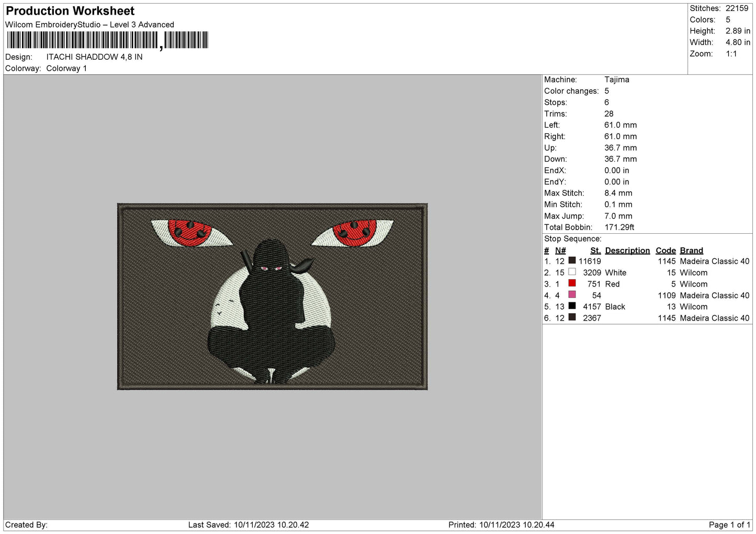Click the Left value '61.0 mm'
This screenshot has width=756, height=534.
point(620,125)
